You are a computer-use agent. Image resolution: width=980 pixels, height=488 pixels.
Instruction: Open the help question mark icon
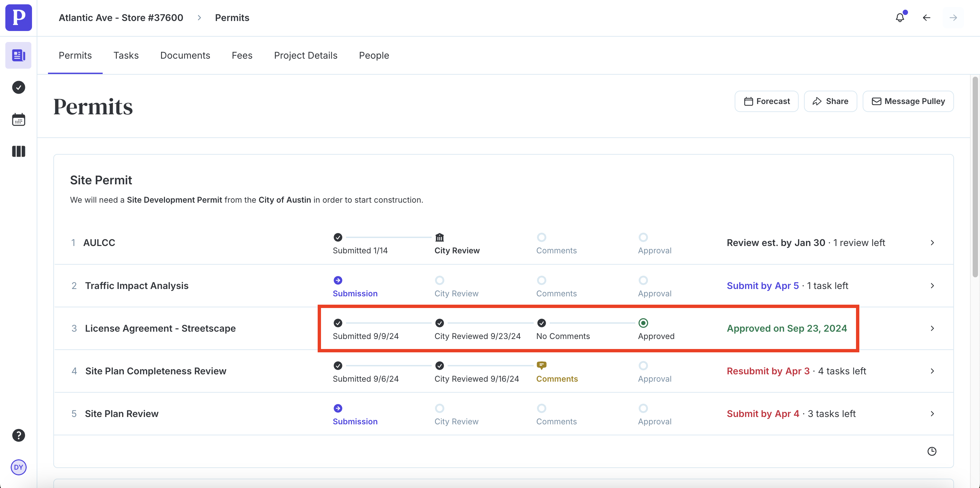pyautogui.click(x=18, y=435)
